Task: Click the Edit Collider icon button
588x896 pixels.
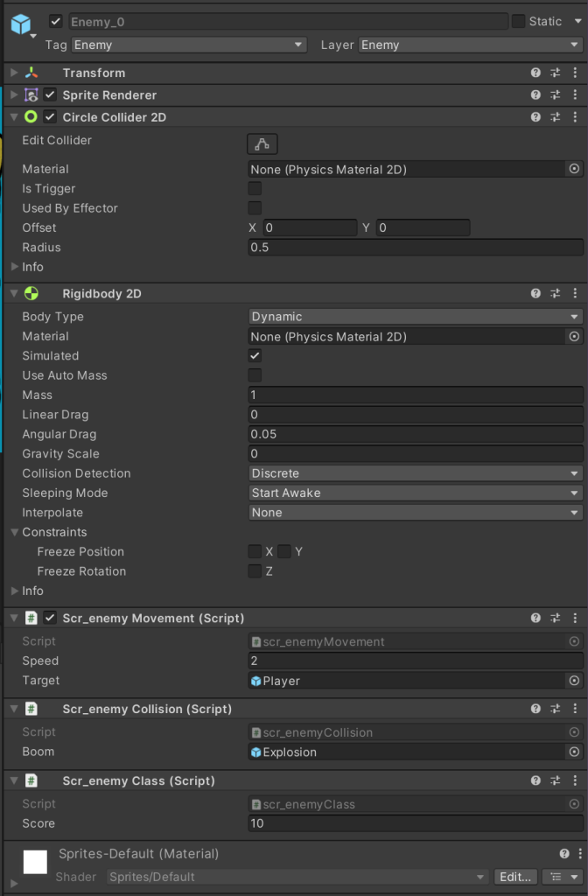Action: 262,143
